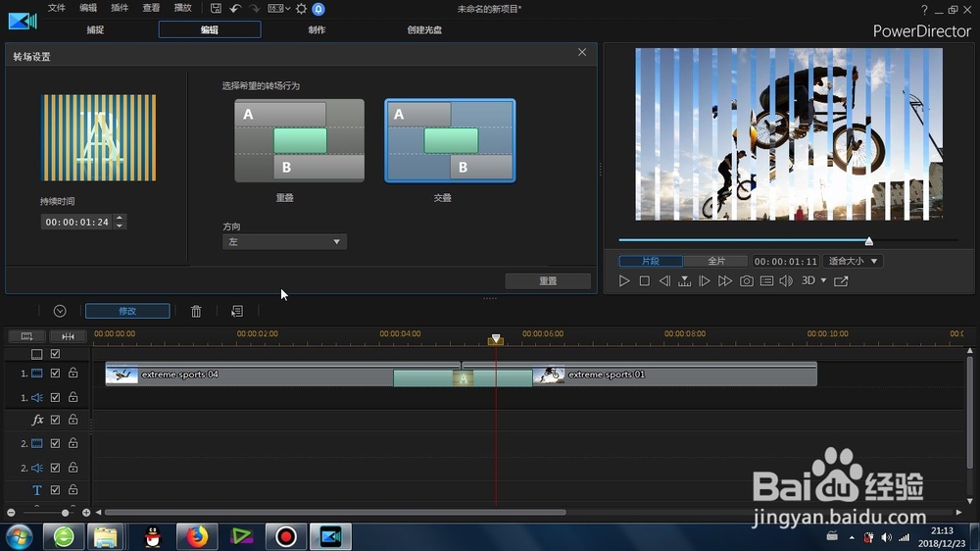Select the 交叠 transition behavior

[x=450, y=141]
